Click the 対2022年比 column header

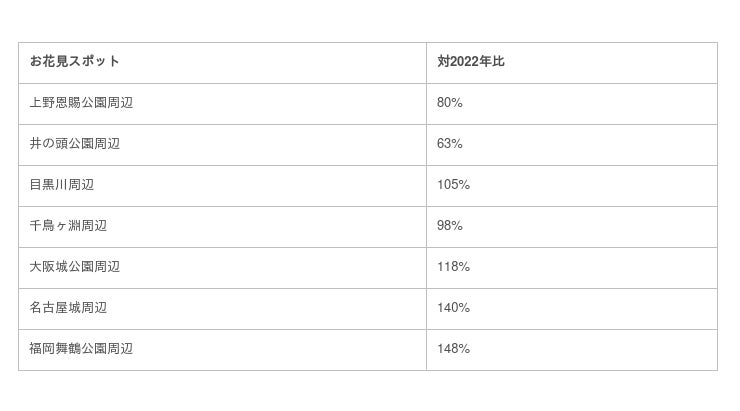(x=471, y=62)
